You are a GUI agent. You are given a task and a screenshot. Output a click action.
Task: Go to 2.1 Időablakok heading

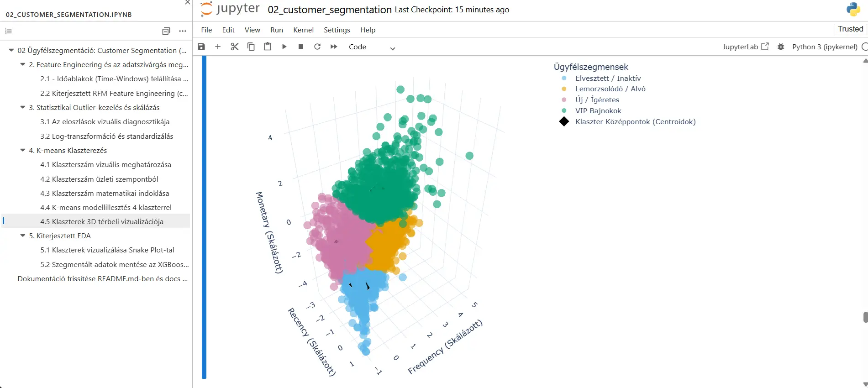114,79
